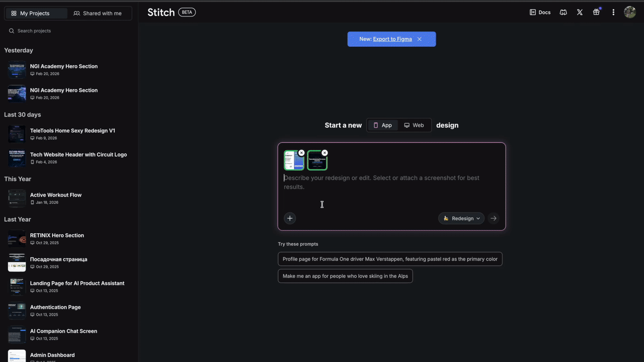
Task: Click the Max Verstappen profile prompt suggestion
Action: pyautogui.click(x=390, y=259)
